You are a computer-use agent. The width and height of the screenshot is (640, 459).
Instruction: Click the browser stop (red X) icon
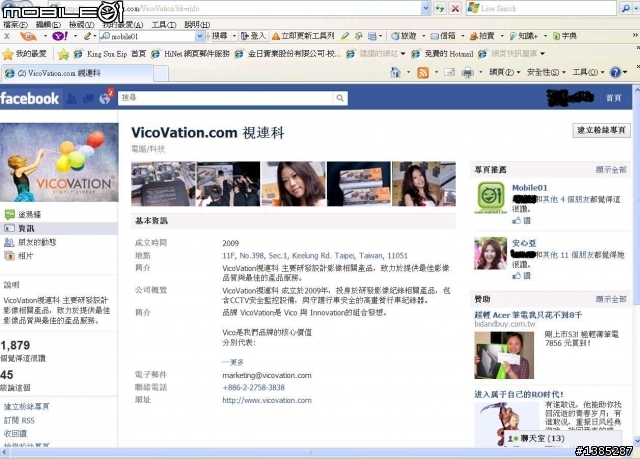455,8
